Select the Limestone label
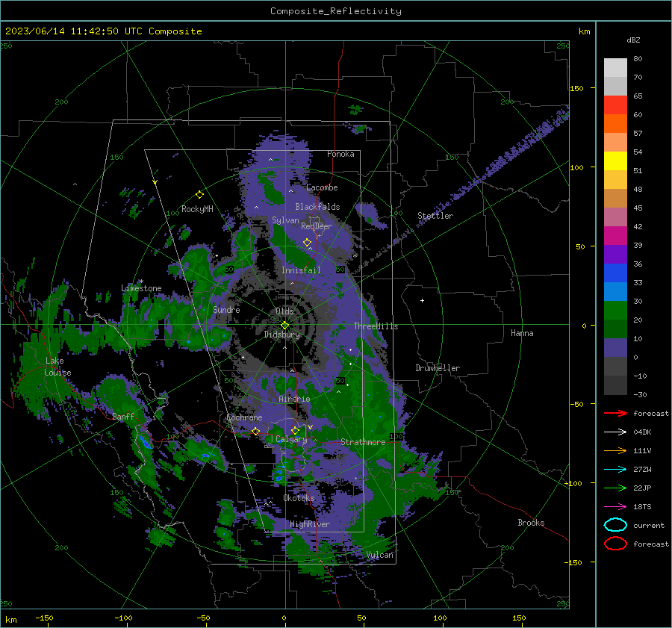This screenshot has width=672, height=628. point(141,288)
